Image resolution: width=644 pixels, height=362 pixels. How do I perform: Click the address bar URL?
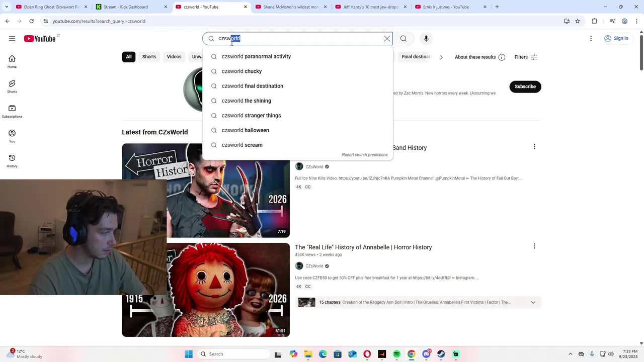[99, 21]
